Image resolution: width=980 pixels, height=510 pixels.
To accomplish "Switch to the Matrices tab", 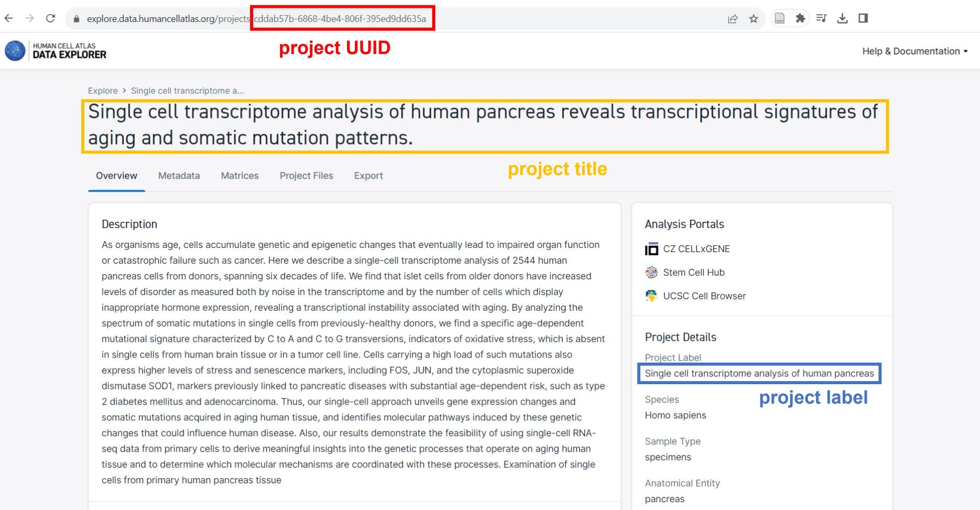I will [240, 176].
